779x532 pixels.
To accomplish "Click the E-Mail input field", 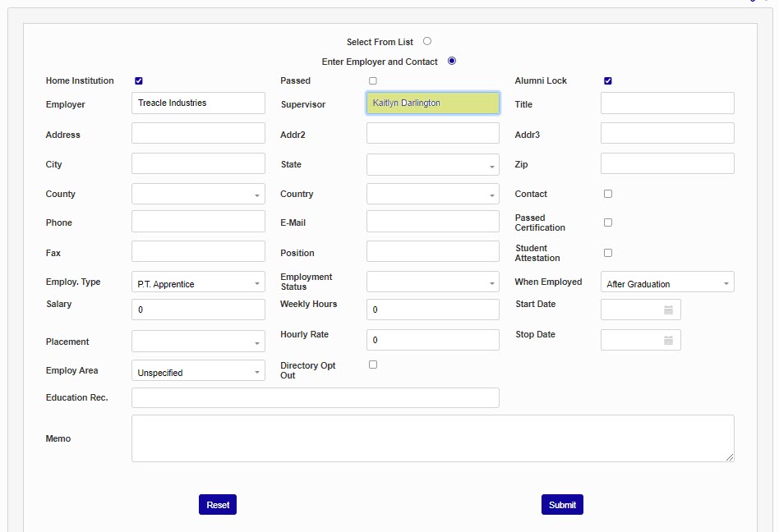I will 432,222.
